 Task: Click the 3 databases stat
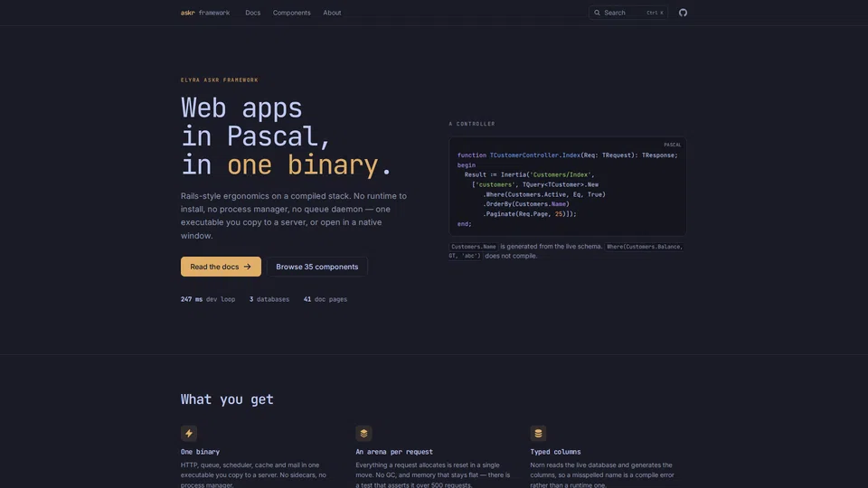click(269, 299)
